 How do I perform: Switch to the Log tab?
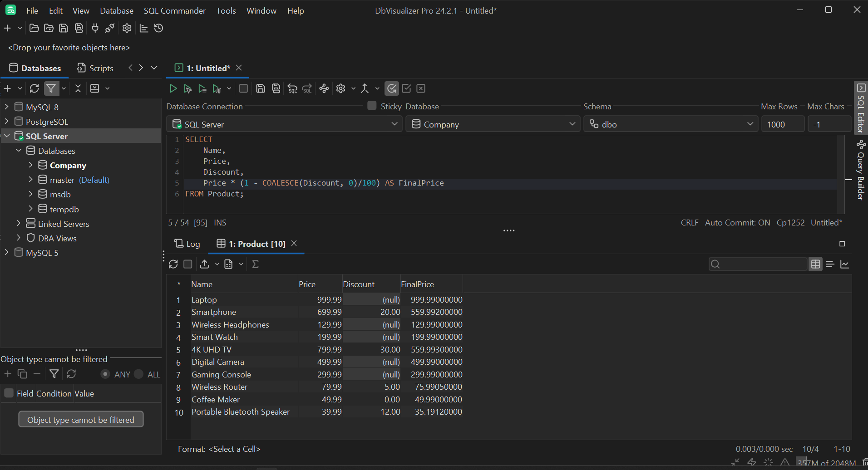pos(187,244)
